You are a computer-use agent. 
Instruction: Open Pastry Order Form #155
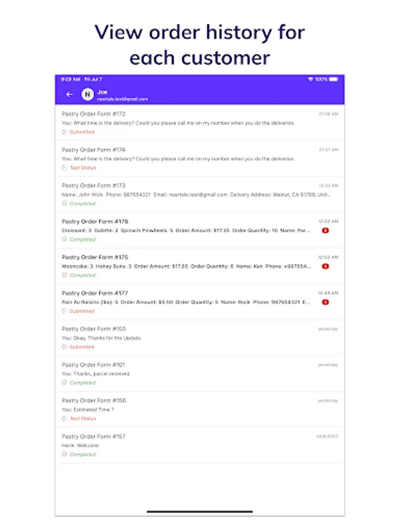click(200, 338)
